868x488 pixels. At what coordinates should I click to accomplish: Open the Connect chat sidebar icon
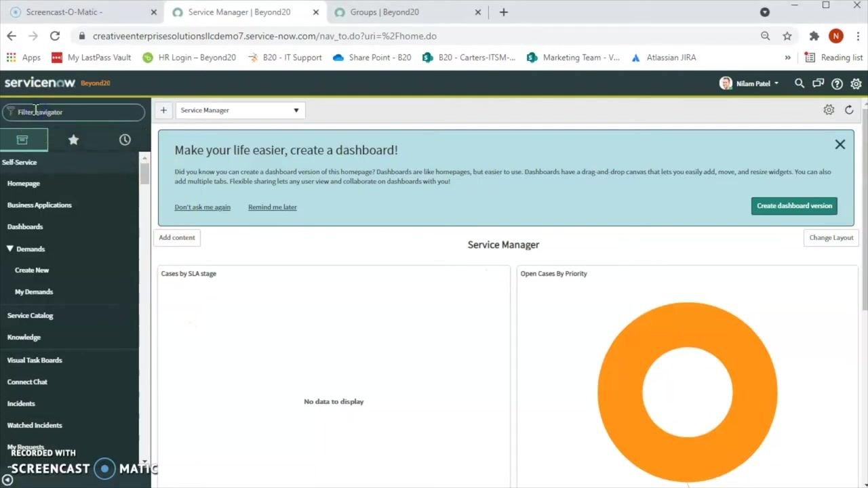[818, 83]
